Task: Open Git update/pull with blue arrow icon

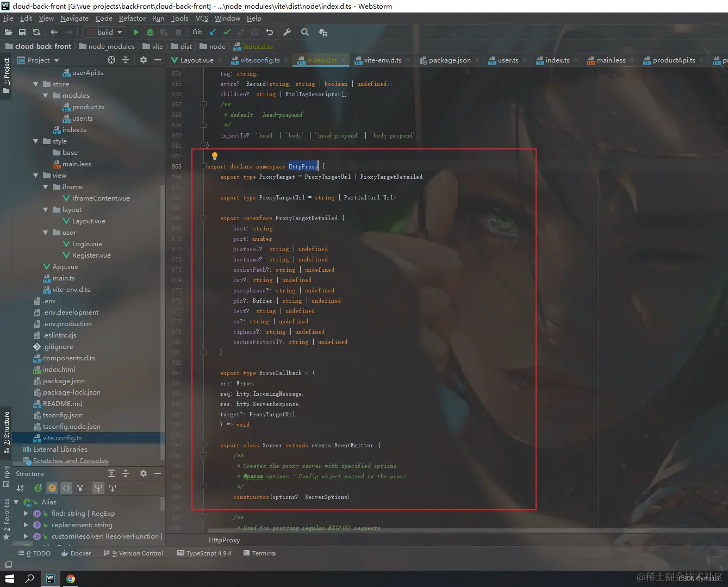Action: (x=213, y=32)
